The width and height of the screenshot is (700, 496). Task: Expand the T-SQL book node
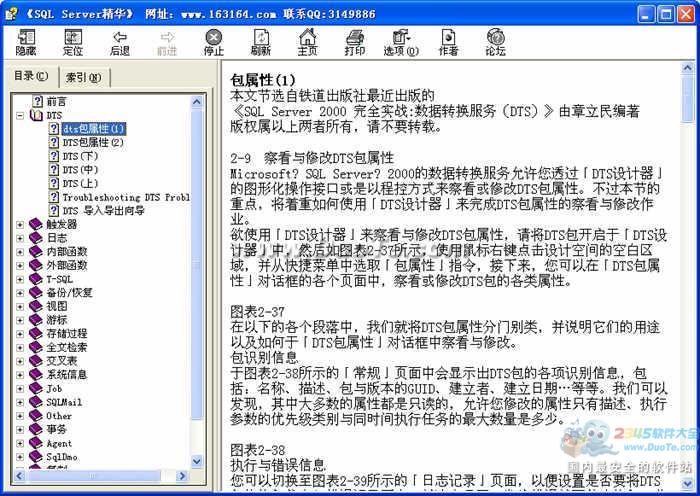coord(20,279)
